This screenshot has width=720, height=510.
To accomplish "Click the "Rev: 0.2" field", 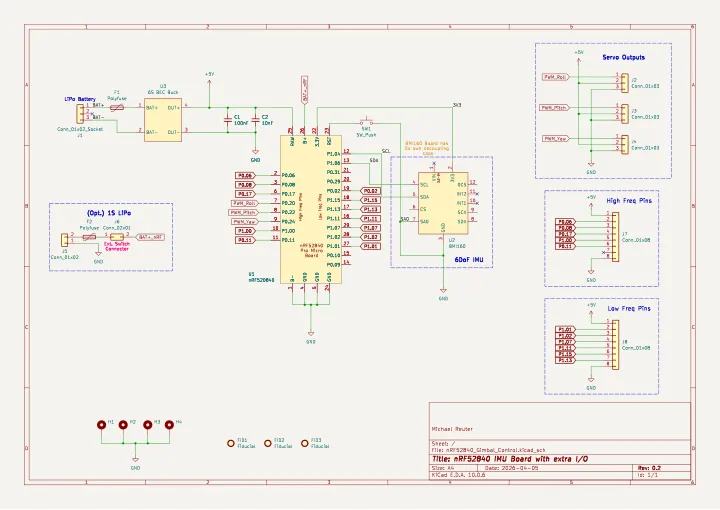I will (x=649, y=468).
